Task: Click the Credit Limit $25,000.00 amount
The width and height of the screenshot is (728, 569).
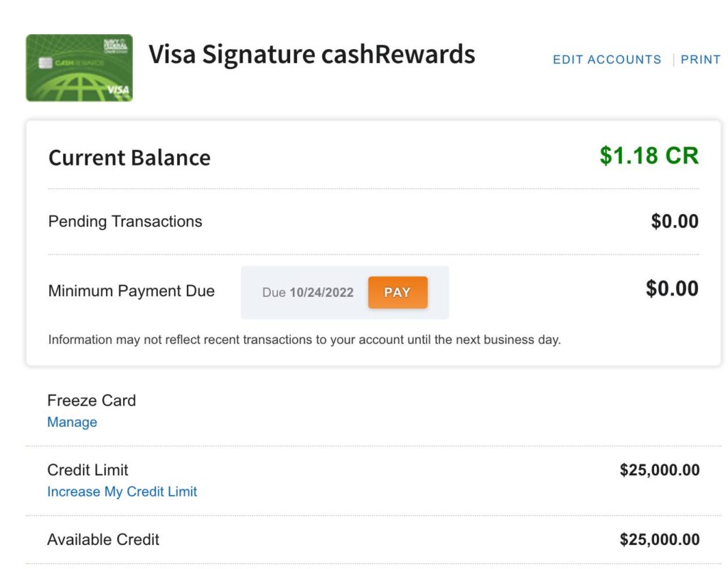Action: (x=659, y=470)
